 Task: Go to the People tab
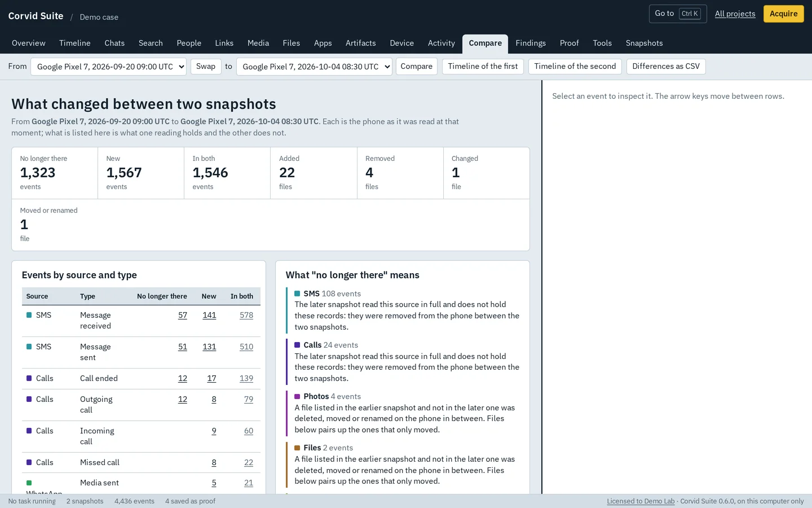189,43
